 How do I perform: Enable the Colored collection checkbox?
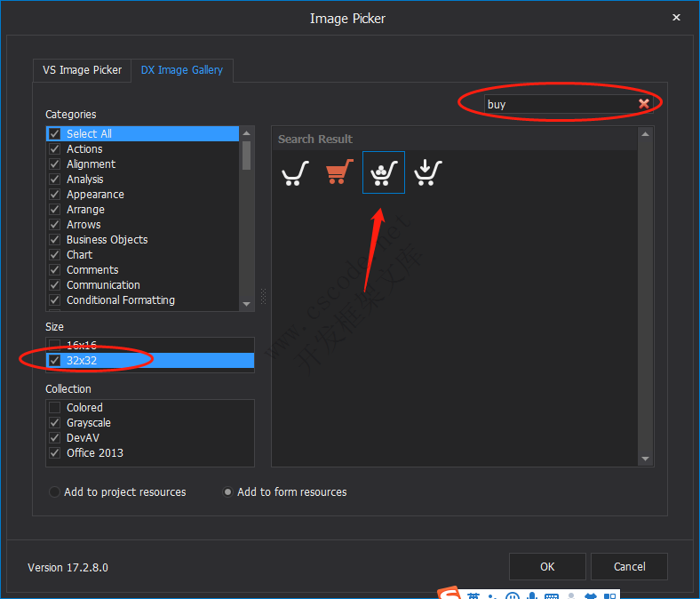55,407
